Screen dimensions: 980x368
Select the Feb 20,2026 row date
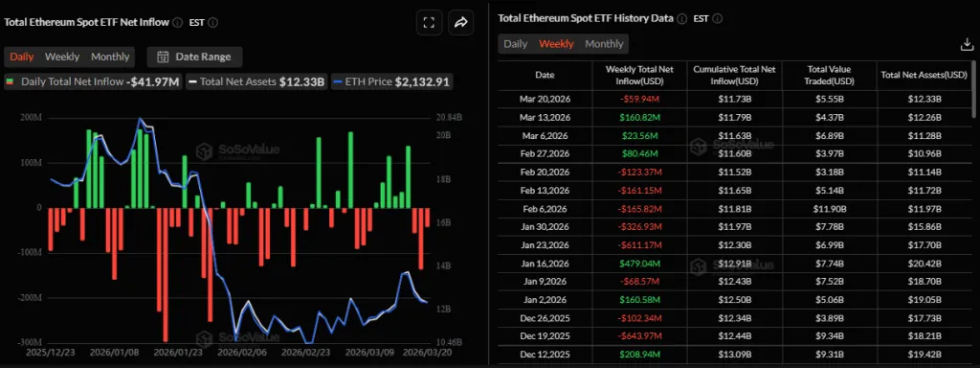(545, 172)
